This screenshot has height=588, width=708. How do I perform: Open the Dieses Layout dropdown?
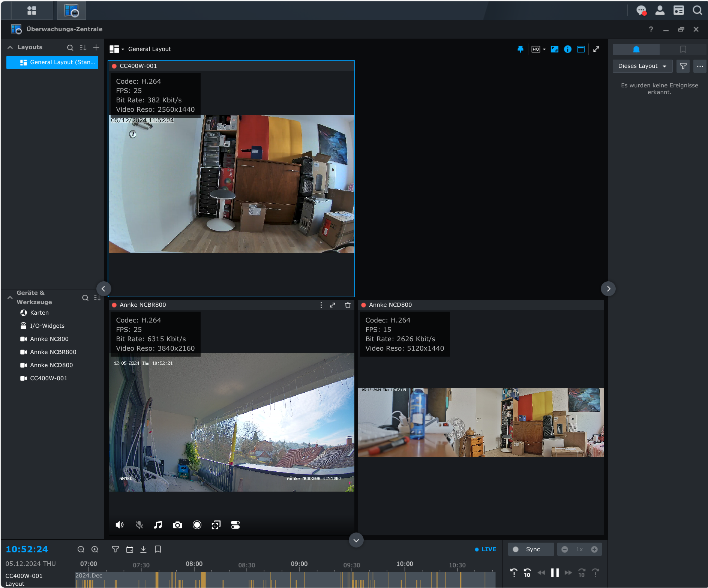[642, 66]
